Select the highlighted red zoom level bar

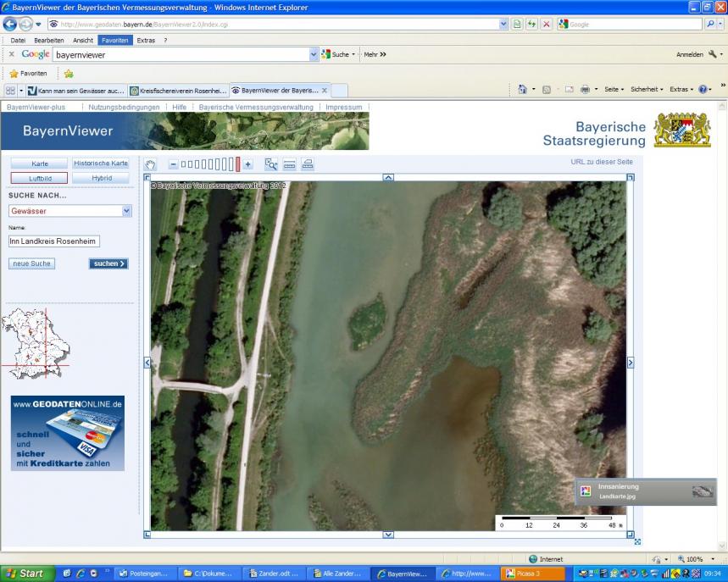click(237, 164)
